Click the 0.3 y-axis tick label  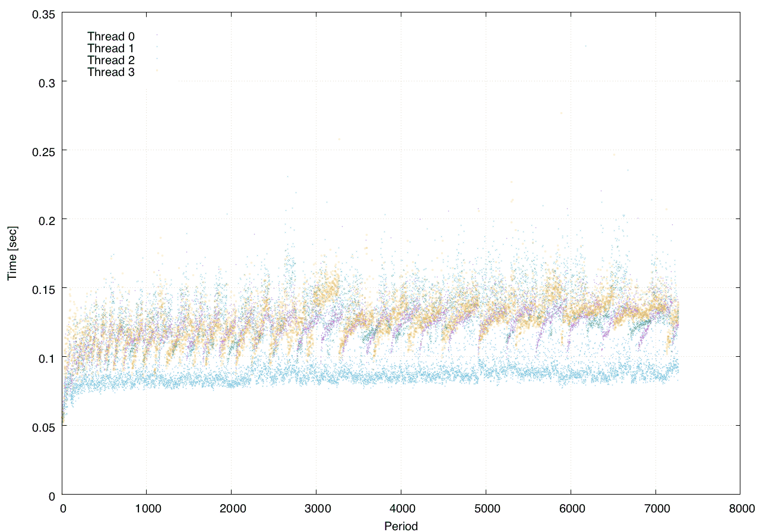pos(46,83)
